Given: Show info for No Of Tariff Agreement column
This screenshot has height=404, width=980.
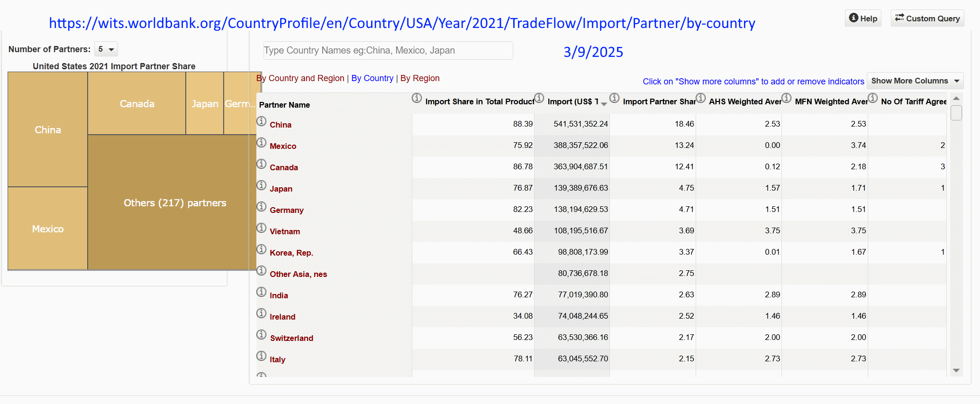Looking at the screenshot, I should 872,98.
